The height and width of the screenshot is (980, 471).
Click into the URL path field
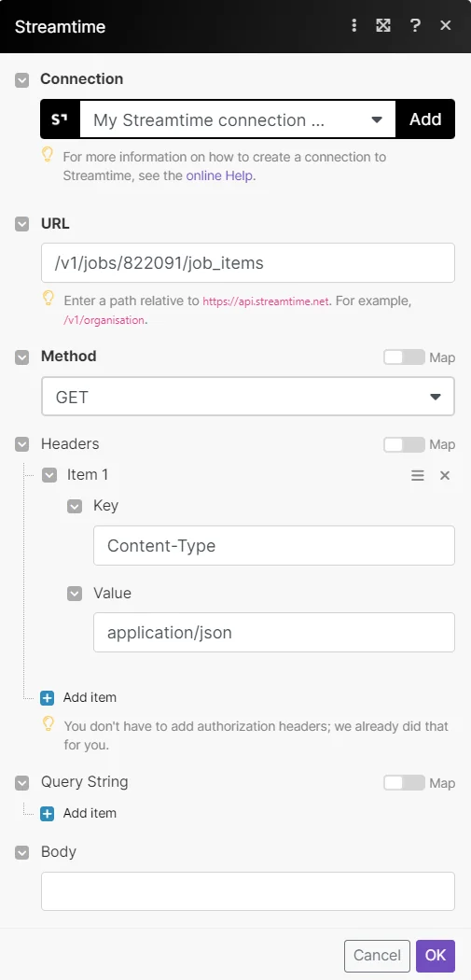pos(248,263)
